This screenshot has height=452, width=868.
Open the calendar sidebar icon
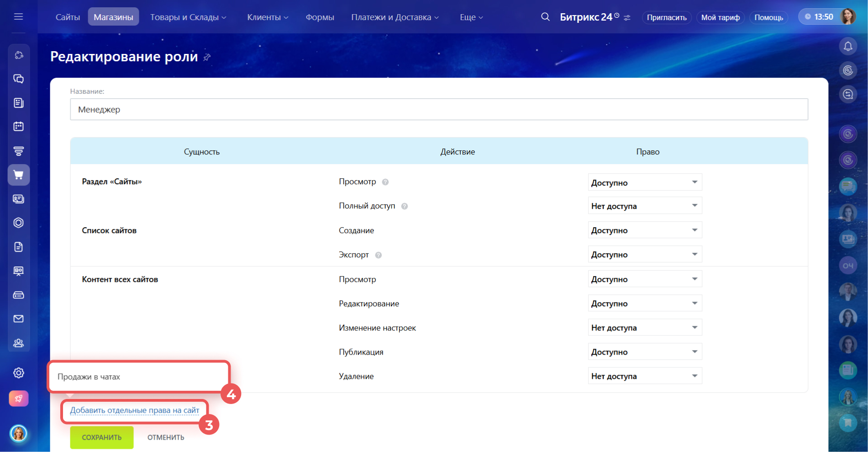pos(18,127)
